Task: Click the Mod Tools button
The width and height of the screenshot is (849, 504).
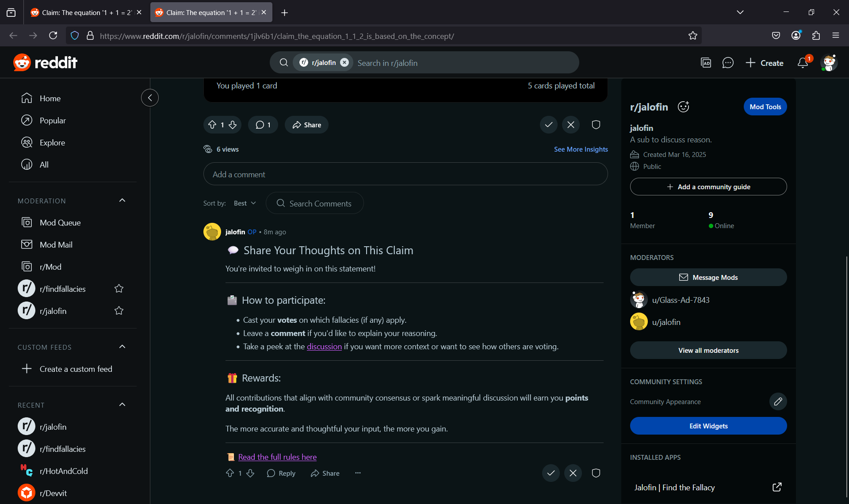Action: [x=765, y=107]
